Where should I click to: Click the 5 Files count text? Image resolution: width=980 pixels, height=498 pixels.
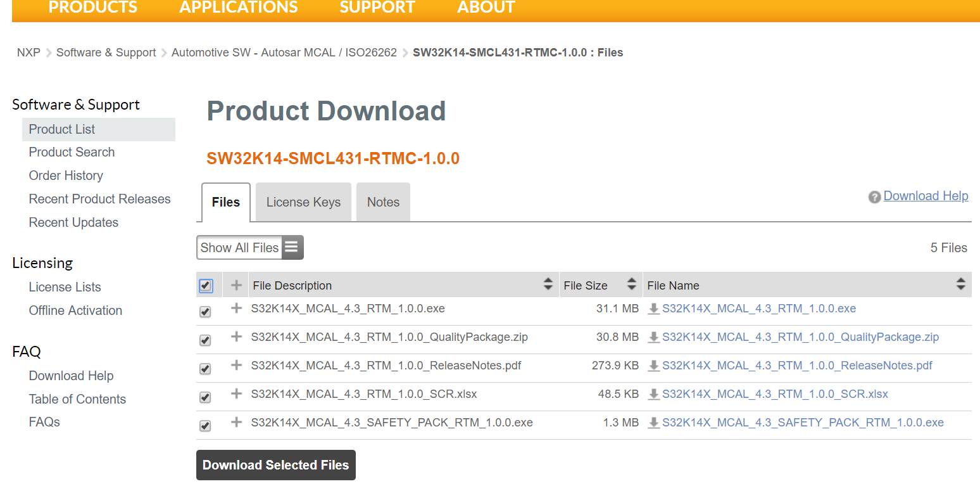click(x=948, y=248)
